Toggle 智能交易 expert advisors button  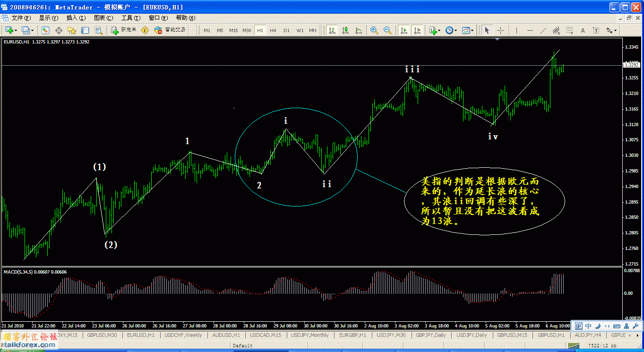(171, 30)
